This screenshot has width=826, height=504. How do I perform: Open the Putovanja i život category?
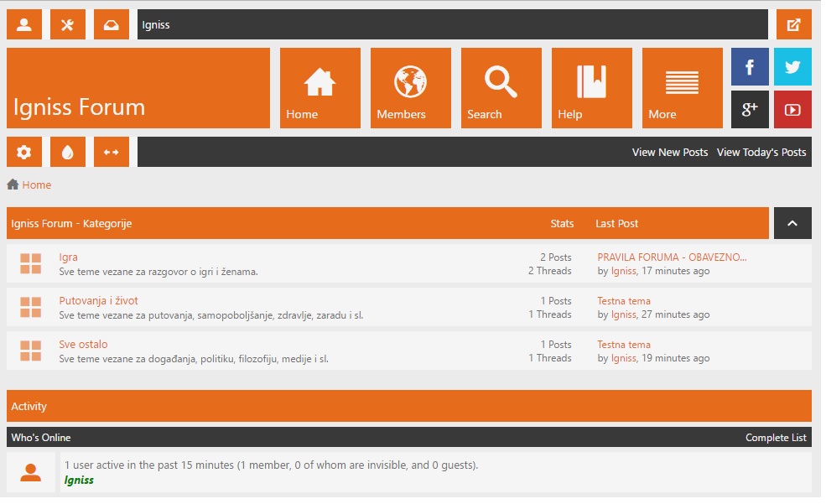click(98, 301)
